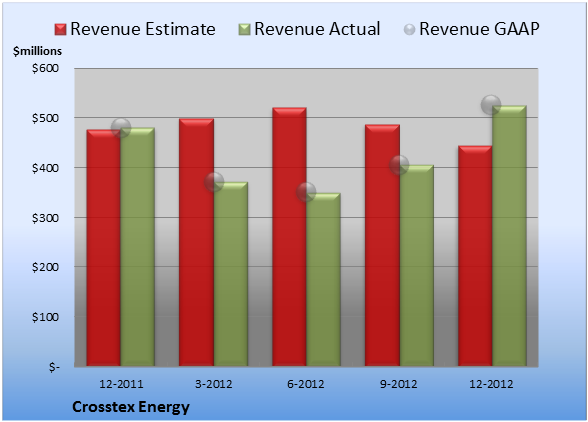Viewport: 588px width, 422px height.
Task: Select the red 12-2012 estimate bar
Action: click(x=475, y=256)
